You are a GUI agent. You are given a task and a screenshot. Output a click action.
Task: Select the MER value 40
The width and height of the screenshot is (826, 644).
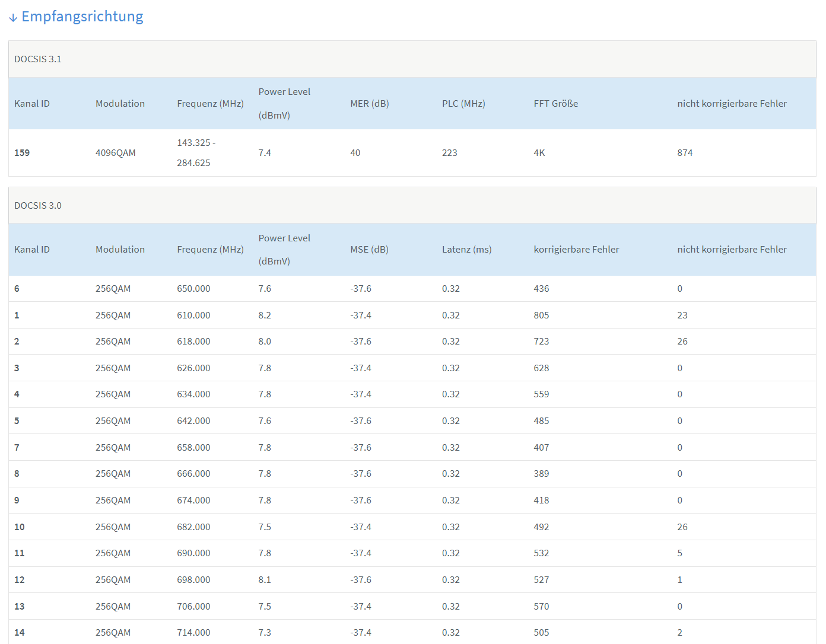click(x=355, y=153)
